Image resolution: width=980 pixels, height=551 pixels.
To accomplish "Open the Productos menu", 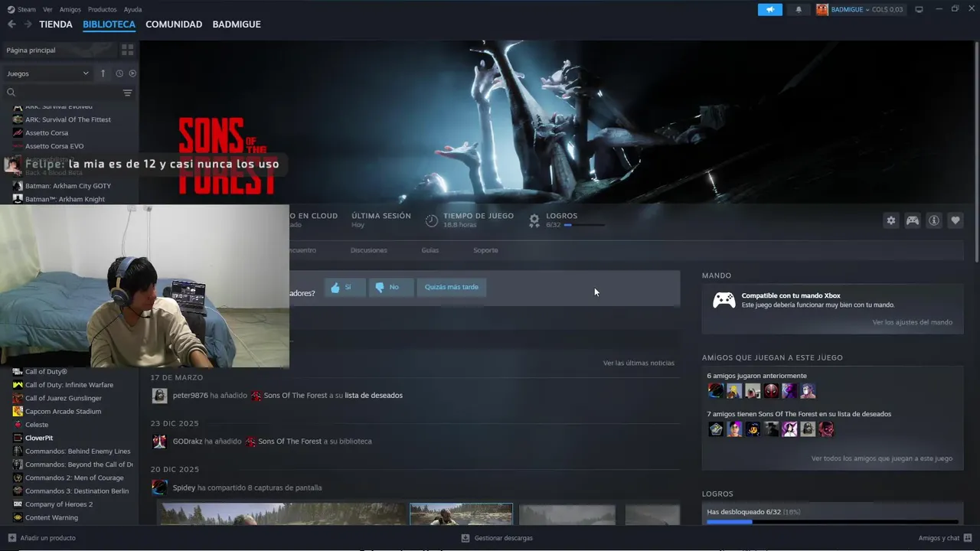I will click(x=103, y=9).
